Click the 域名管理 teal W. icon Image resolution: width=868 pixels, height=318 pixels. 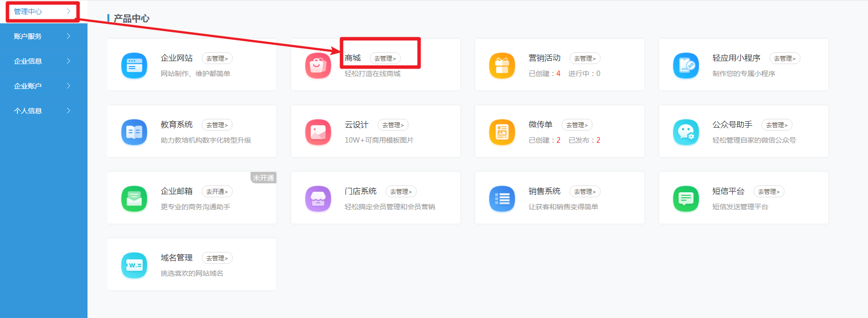134,265
